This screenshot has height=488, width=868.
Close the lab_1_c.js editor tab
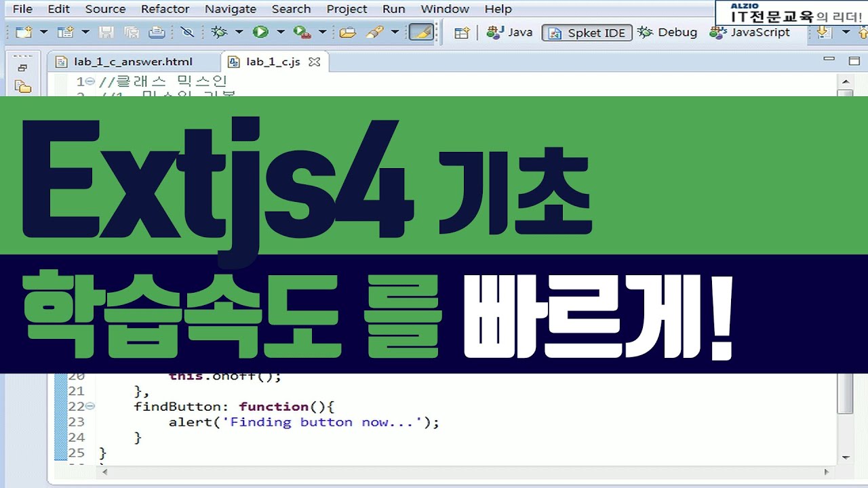pyautogui.click(x=314, y=62)
